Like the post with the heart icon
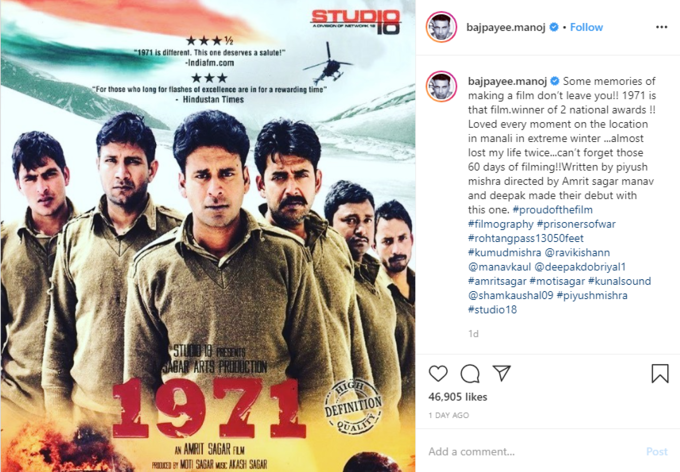The height and width of the screenshot is (472, 680). [438, 374]
